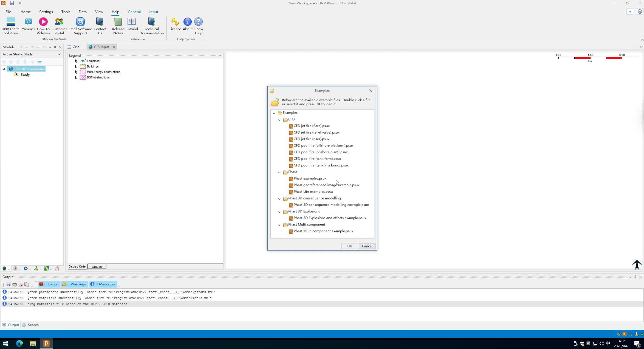Open the How-To Videos icon
The image size is (644, 349).
[x=43, y=22]
